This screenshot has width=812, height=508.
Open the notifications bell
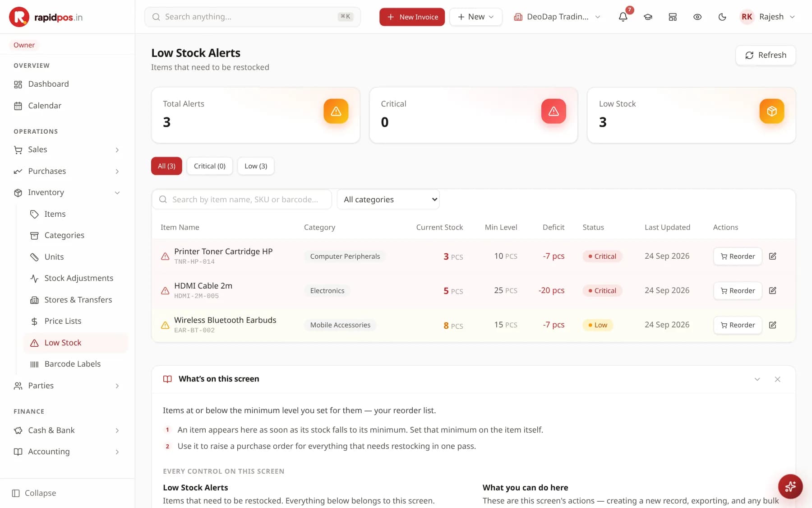623,17
